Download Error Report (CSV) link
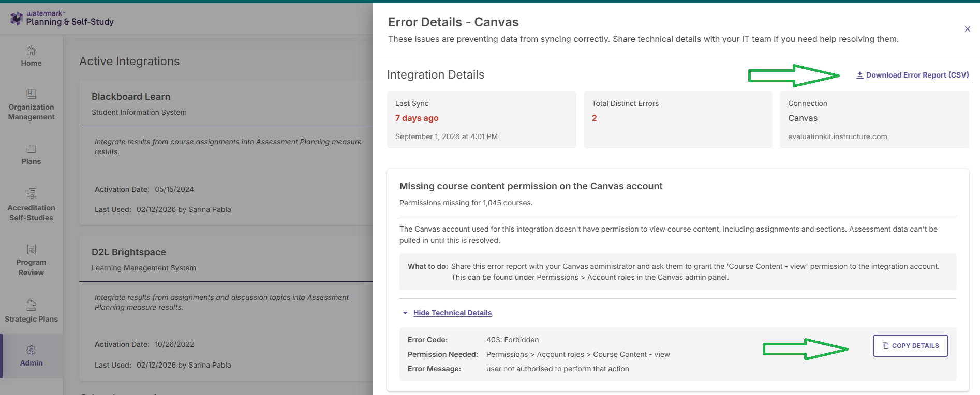The image size is (980, 395). tap(917, 75)
